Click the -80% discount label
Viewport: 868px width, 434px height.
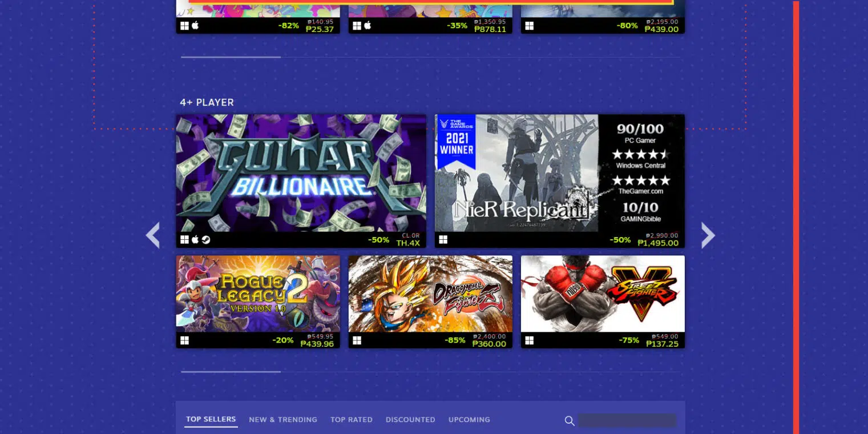point(627,26)
